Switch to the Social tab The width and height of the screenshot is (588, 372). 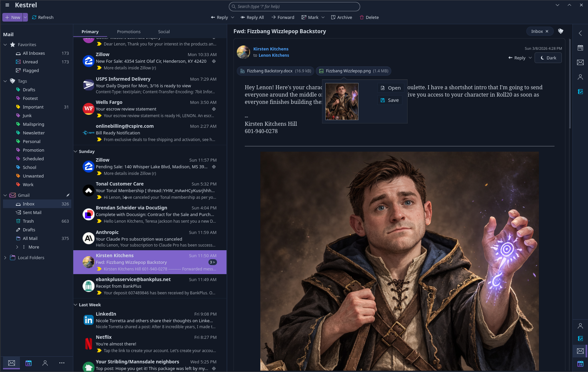pos(164,32)
